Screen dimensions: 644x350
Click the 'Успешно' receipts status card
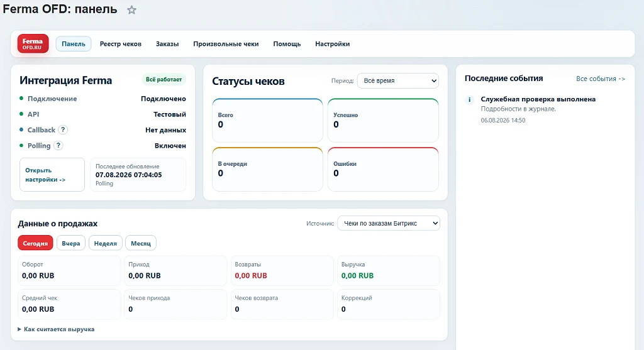tap(383, 120)
